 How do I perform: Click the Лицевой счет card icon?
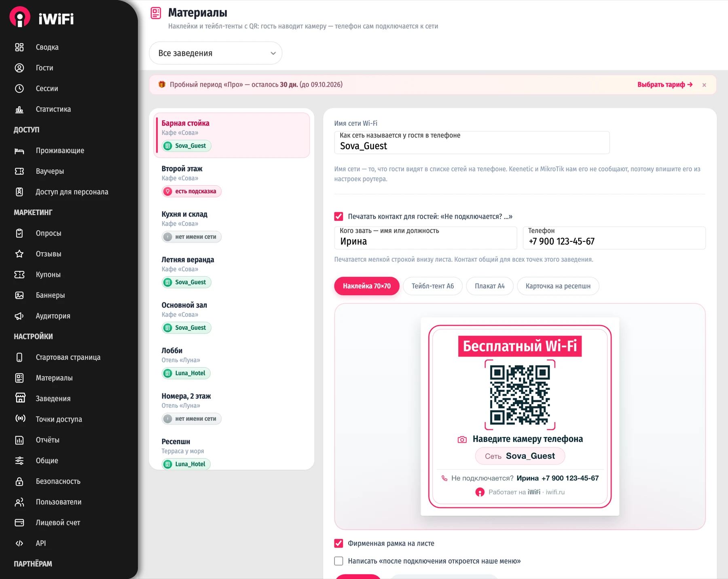click(19, 522)
